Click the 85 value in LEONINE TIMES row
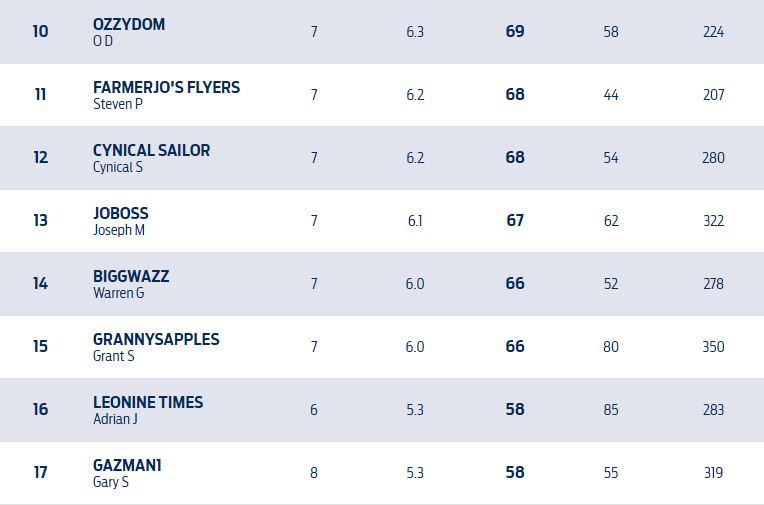 pos(611,410)
